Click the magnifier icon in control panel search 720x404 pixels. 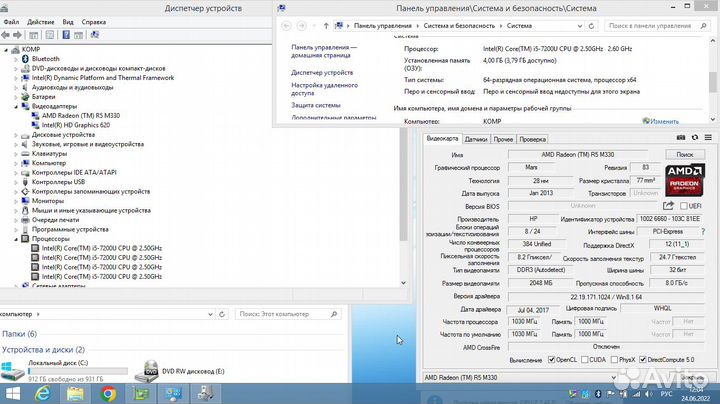point(703,26)
